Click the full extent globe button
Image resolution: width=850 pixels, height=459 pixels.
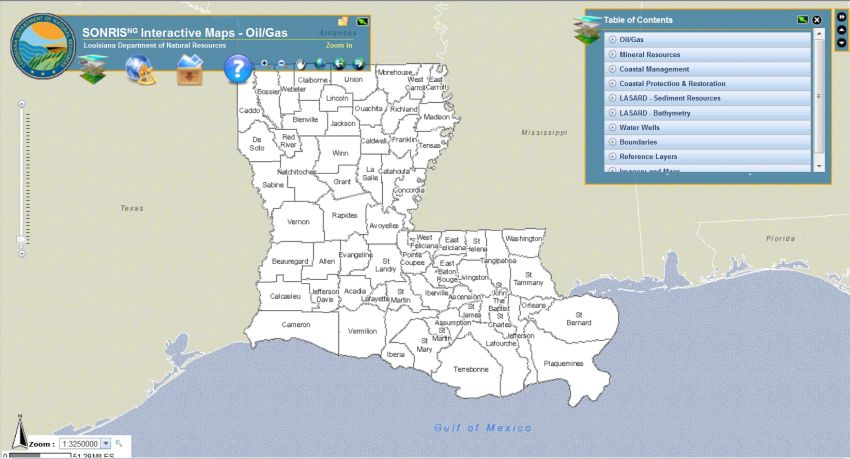(x=319, y=63)
